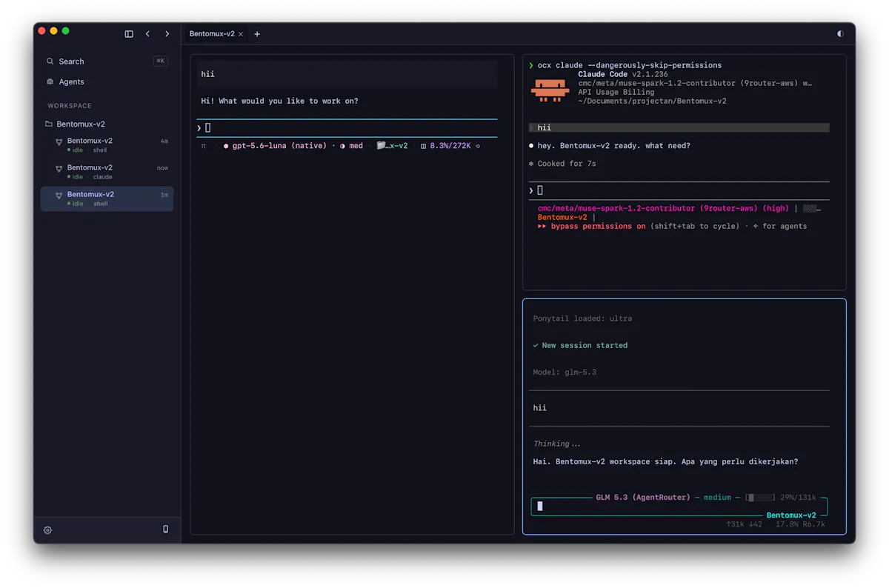Go forward with the right arrow
Screen dimensions: 889x588
(167, 33)
